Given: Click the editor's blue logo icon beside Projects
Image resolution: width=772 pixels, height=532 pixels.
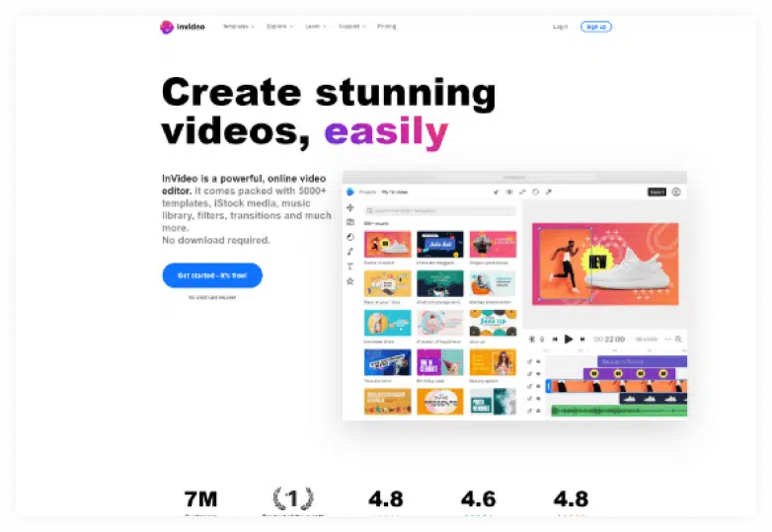Looking at the screenshot, I should [x=350, y=191].
